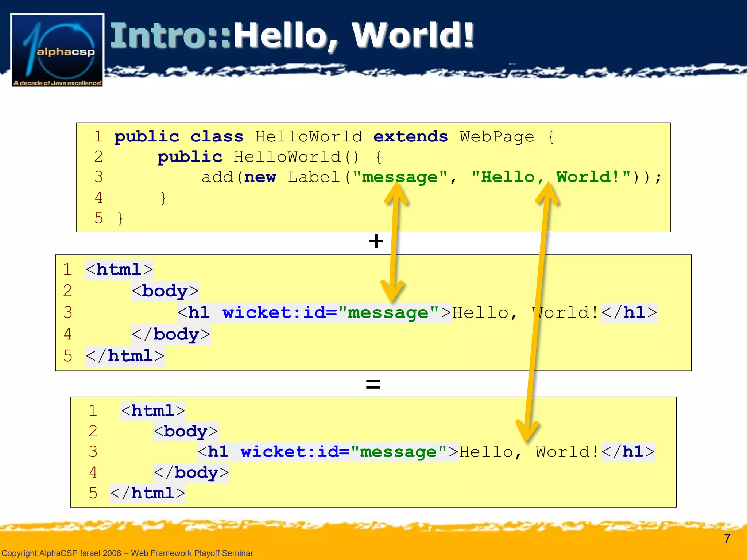Click the <body> tag in the bottom result box
747x560 pixels.
tap(186, 431)
